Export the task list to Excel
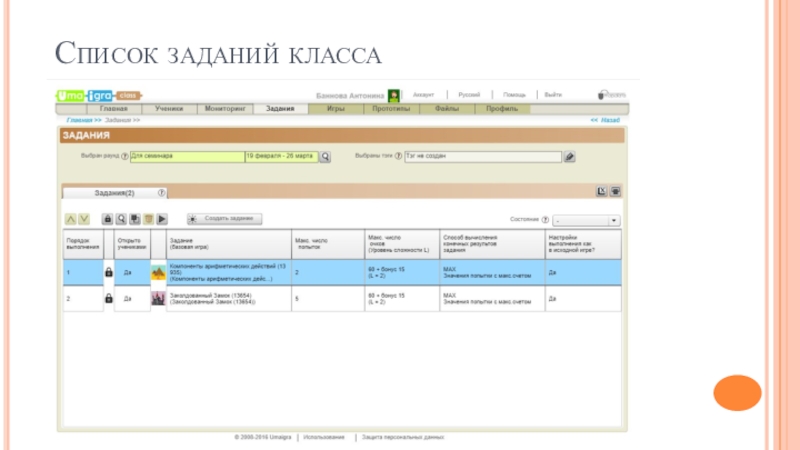This screenshot has height=450, width=800. (x=602, y=191)
